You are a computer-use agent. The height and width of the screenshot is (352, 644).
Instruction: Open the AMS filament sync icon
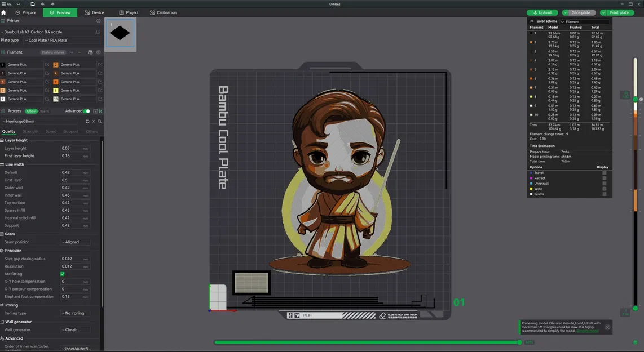[x=90, y=52]
